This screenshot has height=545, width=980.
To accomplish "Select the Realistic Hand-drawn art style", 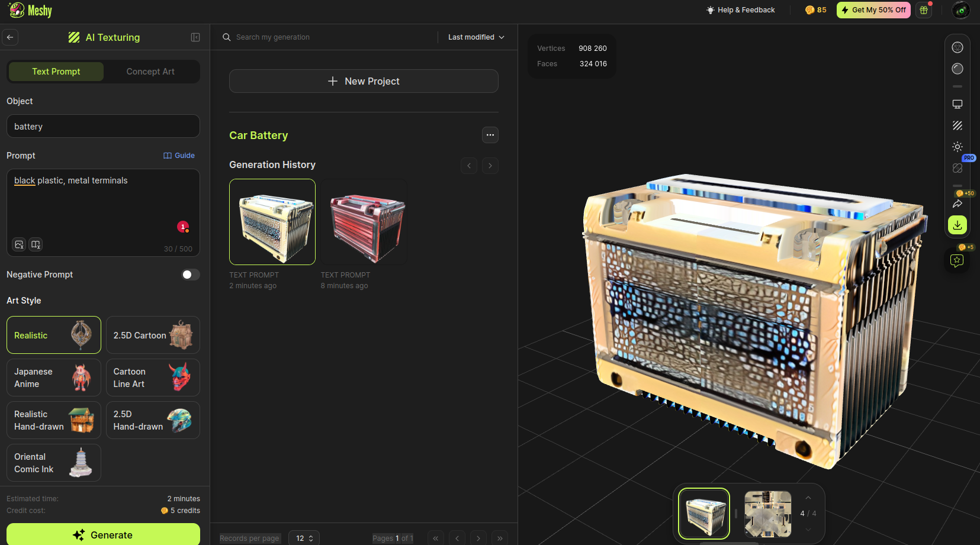I will [54, 420].
